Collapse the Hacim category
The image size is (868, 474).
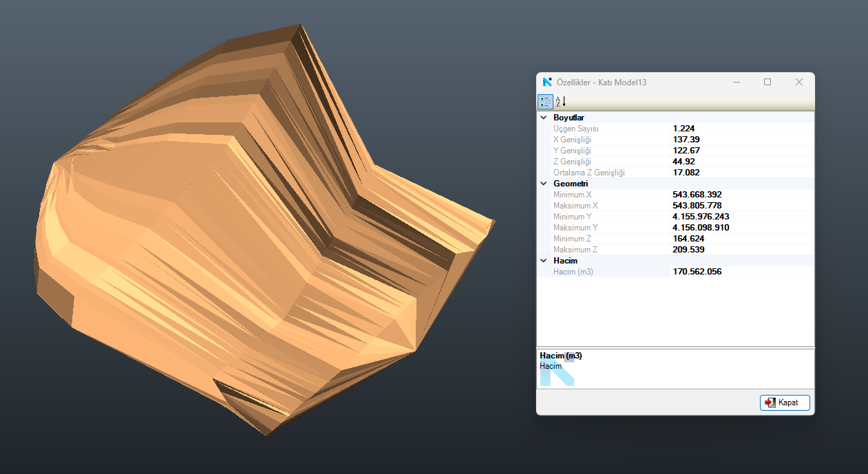tap(543, 261)
